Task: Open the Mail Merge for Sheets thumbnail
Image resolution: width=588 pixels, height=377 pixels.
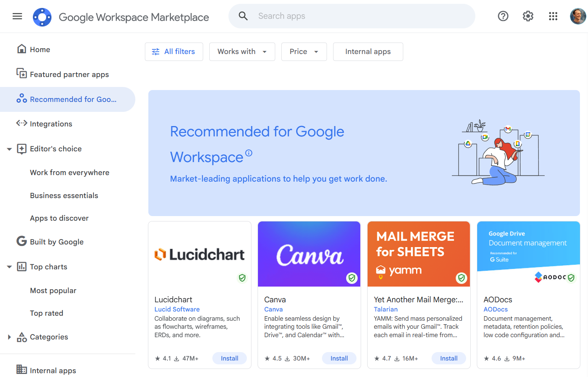Action: (419, 254)
